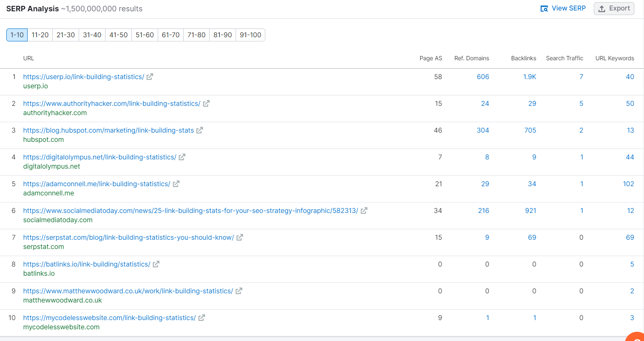Switch to the 11-20 results tab
The width and height of the screenshot is (644, 341).
pyautogui.click(x=40, y=35)
